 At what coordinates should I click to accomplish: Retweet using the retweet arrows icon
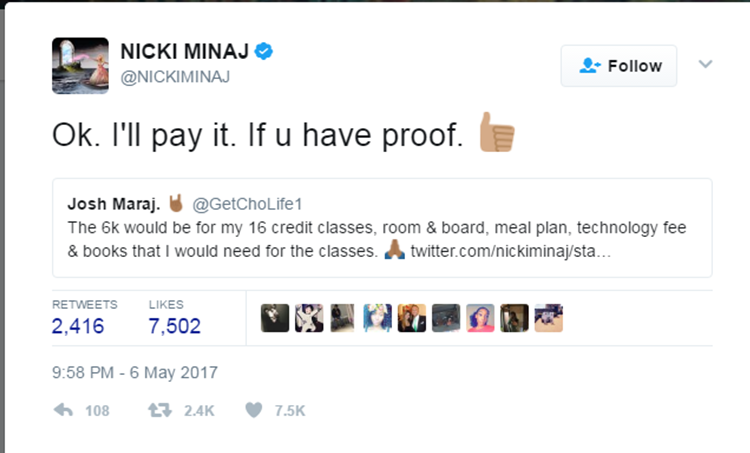(159, 410)
